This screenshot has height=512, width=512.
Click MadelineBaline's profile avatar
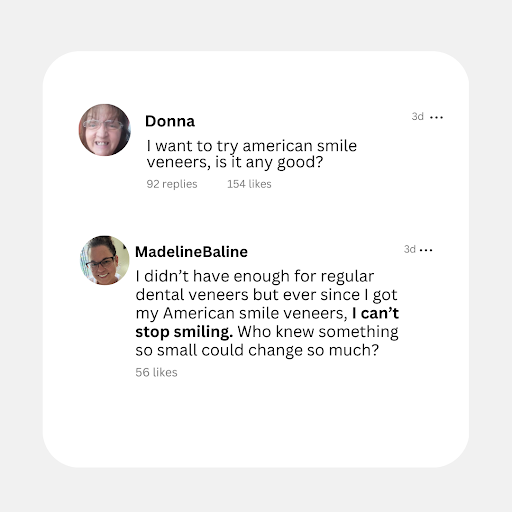[105, 260]
